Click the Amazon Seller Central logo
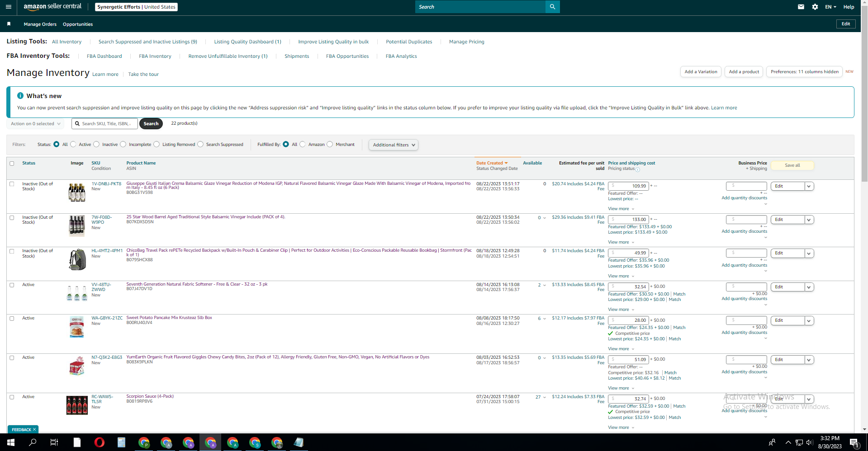Viewport: 868px width, 451px height. click(52, 7)
